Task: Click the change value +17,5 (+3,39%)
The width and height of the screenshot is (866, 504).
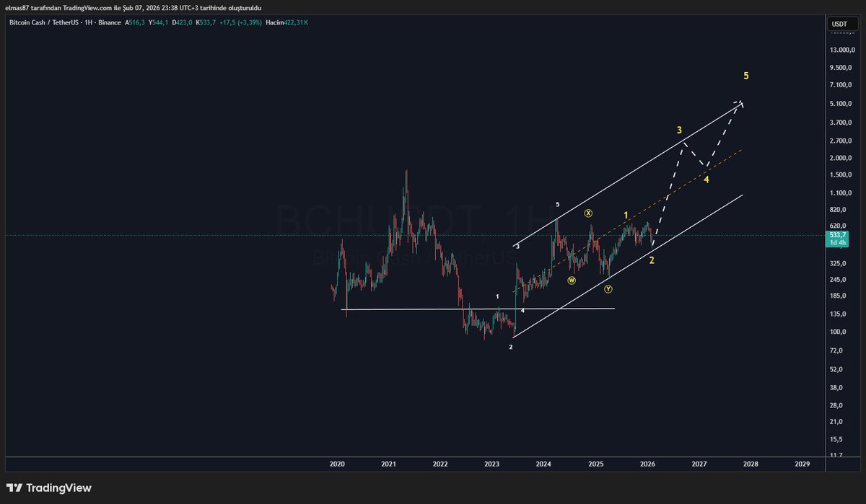Action: click(239, 22)
